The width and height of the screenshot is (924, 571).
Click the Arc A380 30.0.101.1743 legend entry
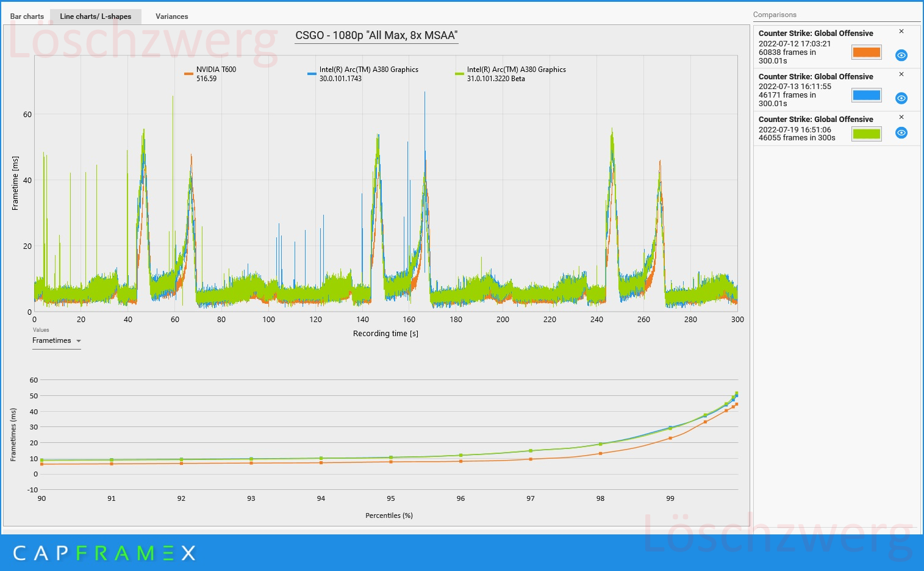[x=363, y=74]
